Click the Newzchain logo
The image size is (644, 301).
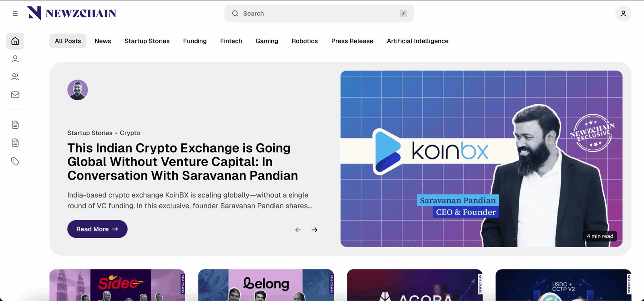coord(72,13)
